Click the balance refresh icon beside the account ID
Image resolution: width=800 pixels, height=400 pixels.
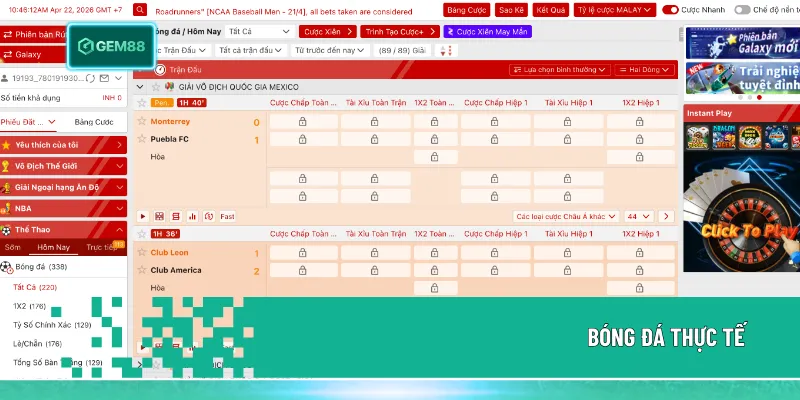[x=90, y=78]
